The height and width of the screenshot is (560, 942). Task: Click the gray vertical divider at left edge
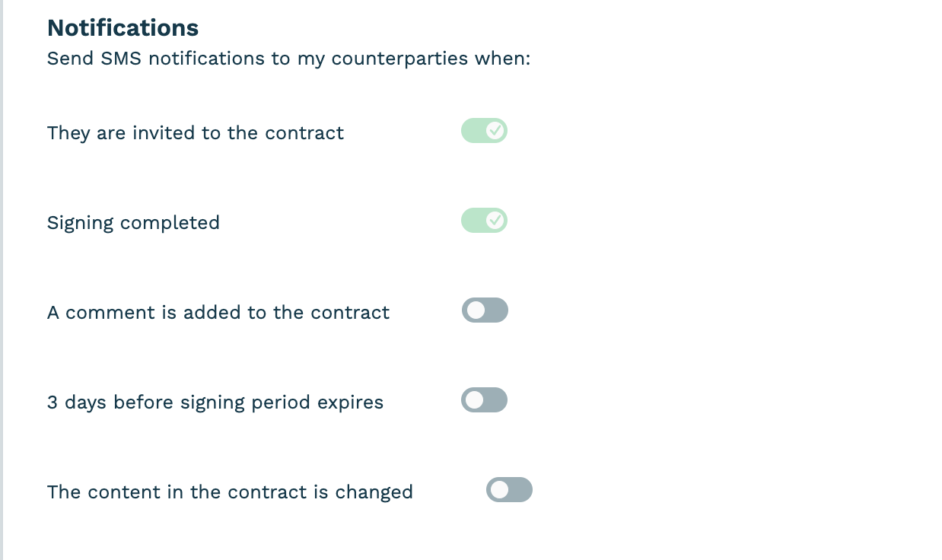pos(2,280)
